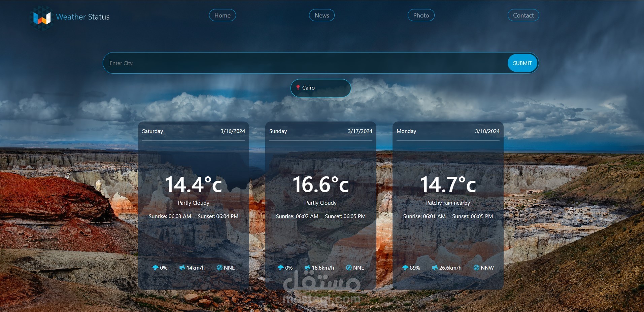Click the rain umbrella icon on Sunday card
The image size is (644, 312).
coord(280,268)
